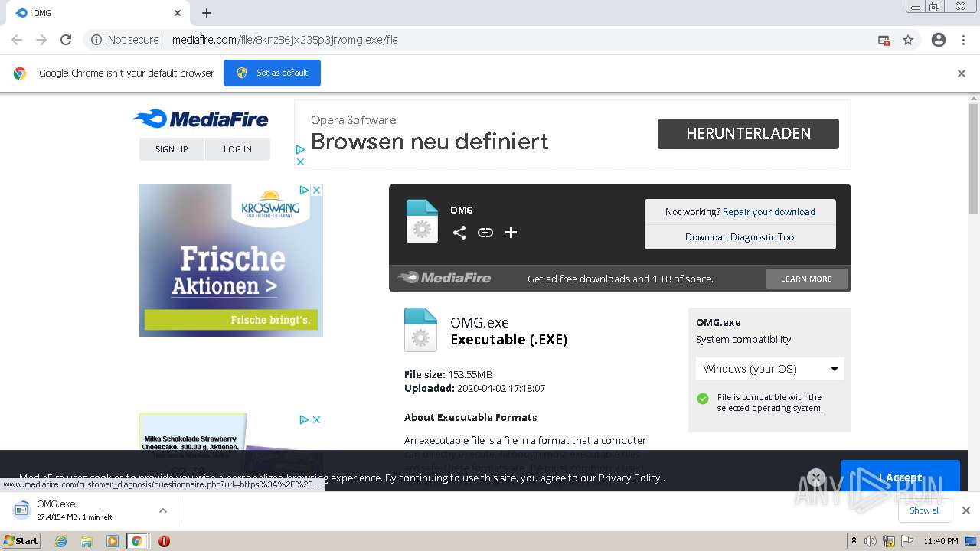Open File Explorer from the taskbar

(x=87, y=541)
